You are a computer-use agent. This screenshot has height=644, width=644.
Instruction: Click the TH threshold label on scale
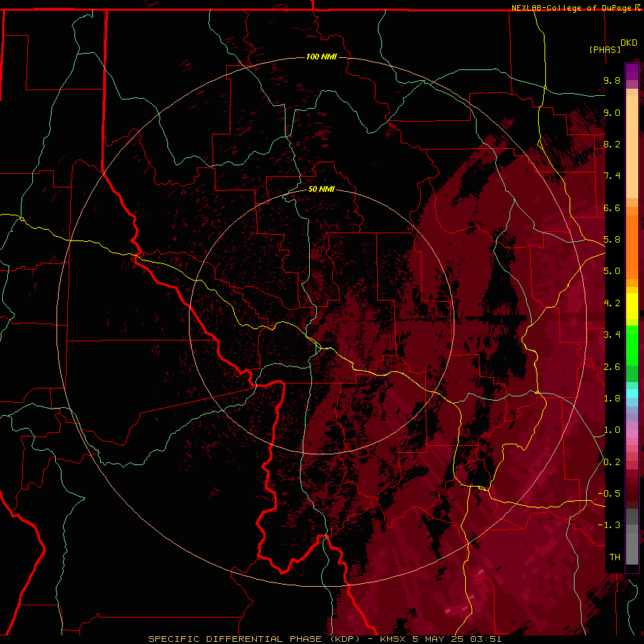(615, 557)
